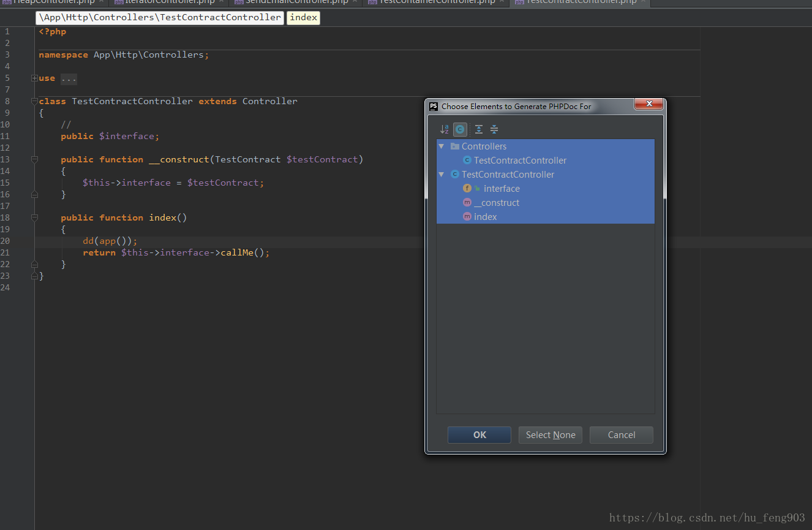Select the interface field row
This screenshot has width=812, height=530.
pos(546,189)
